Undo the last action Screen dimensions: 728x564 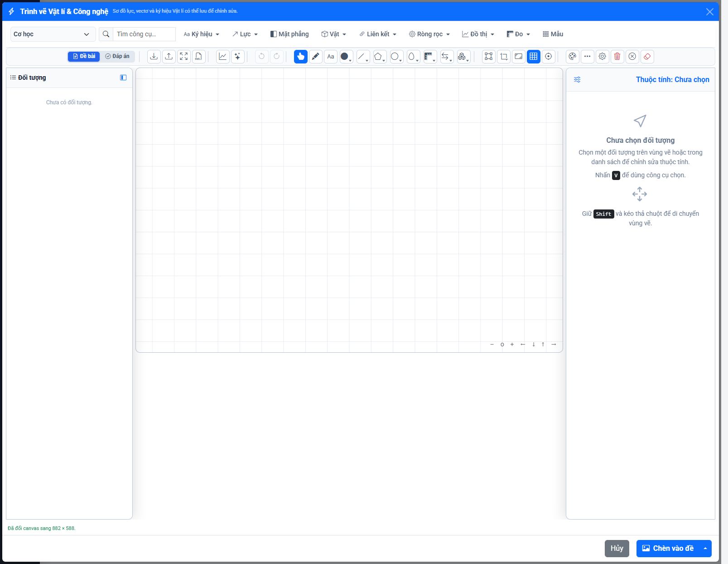coord(262,57)
